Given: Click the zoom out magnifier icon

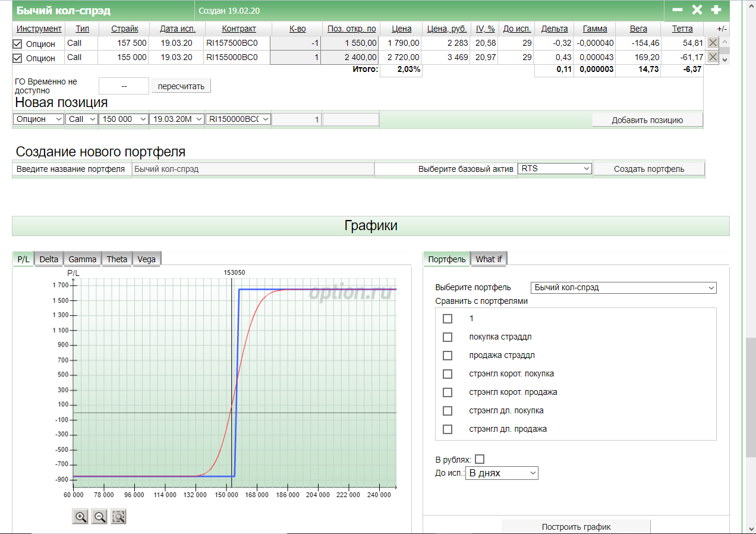Looking at the screenshot, I should 99,517.
